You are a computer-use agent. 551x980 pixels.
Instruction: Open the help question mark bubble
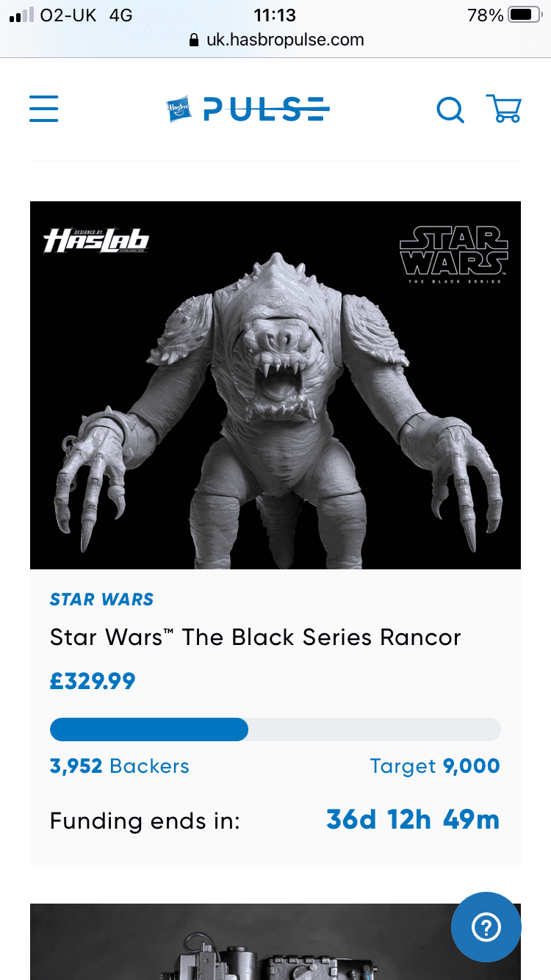pyautogui.click(x=486, y=927)
